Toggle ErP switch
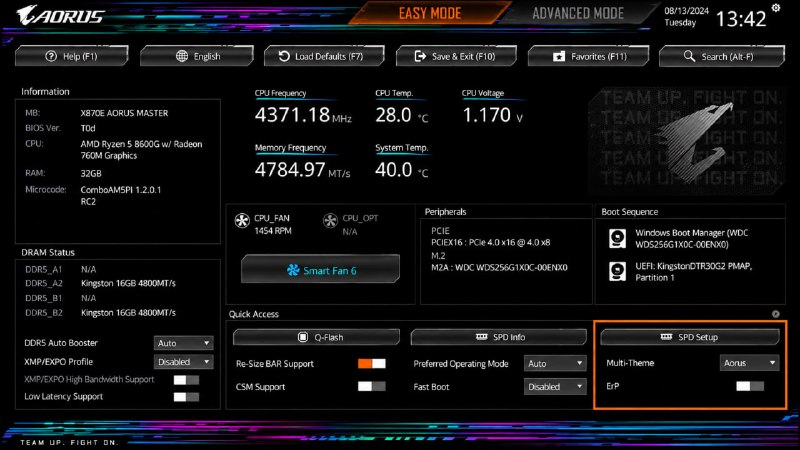The height and width of the screenshot is (450, 800). tap(750, 386)
